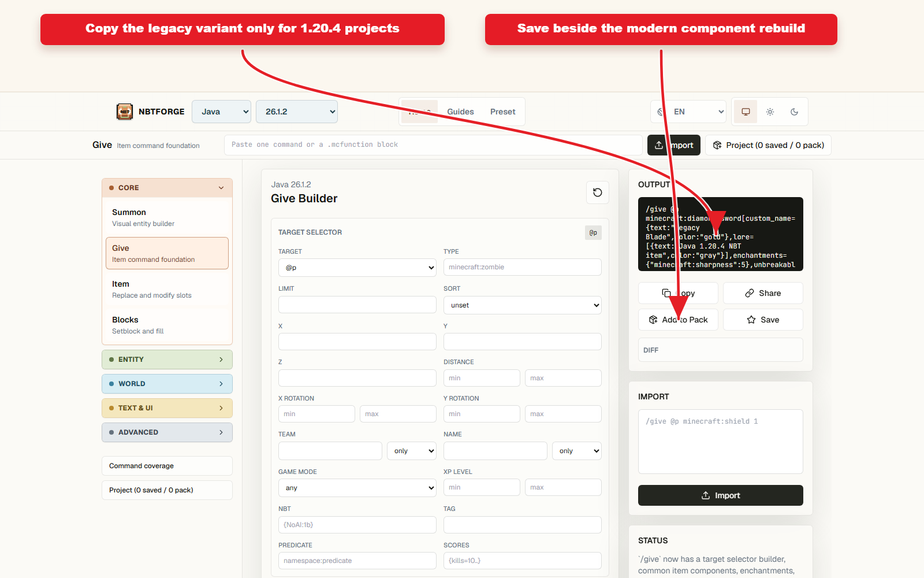Click the paste command input field

[433, 145]
